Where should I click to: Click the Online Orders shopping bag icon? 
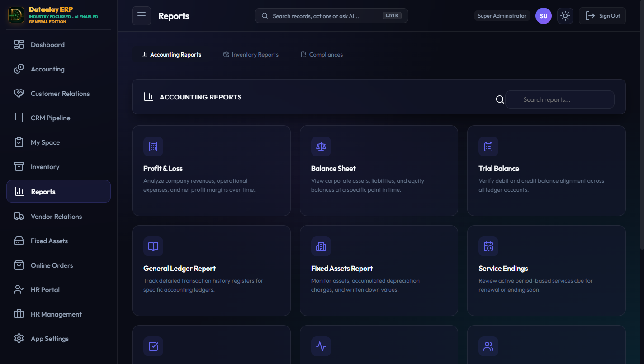pos(19,265)
